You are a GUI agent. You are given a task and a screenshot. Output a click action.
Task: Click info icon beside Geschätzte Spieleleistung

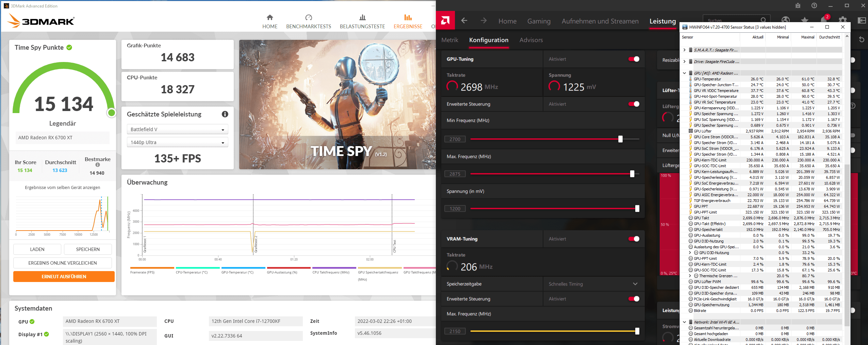click(x=225, y=114)
